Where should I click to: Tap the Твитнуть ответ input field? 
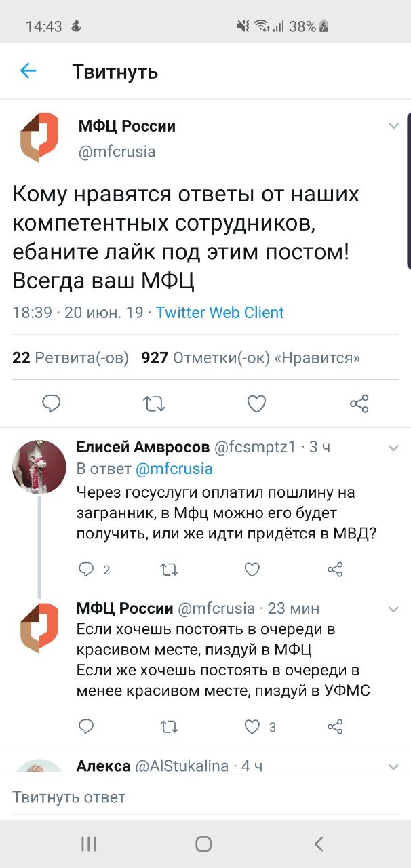[203, 797]
